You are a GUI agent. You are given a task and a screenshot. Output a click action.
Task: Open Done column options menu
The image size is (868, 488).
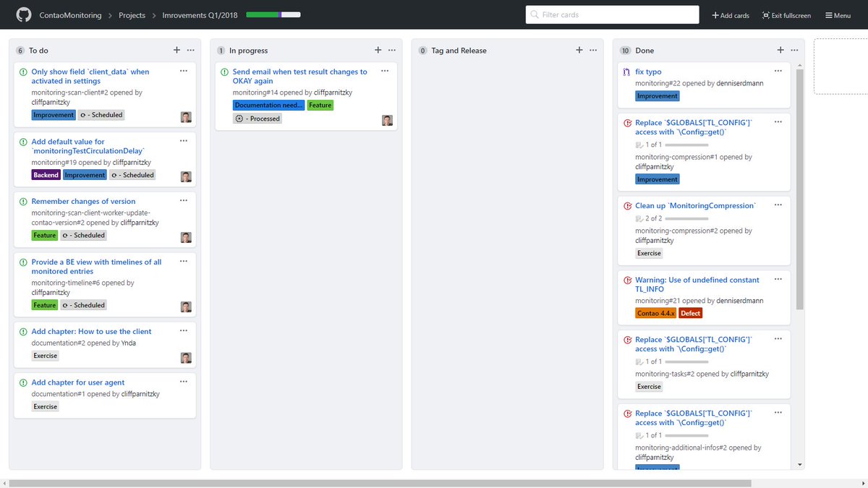pyautogui.click(x=793, y=50)
